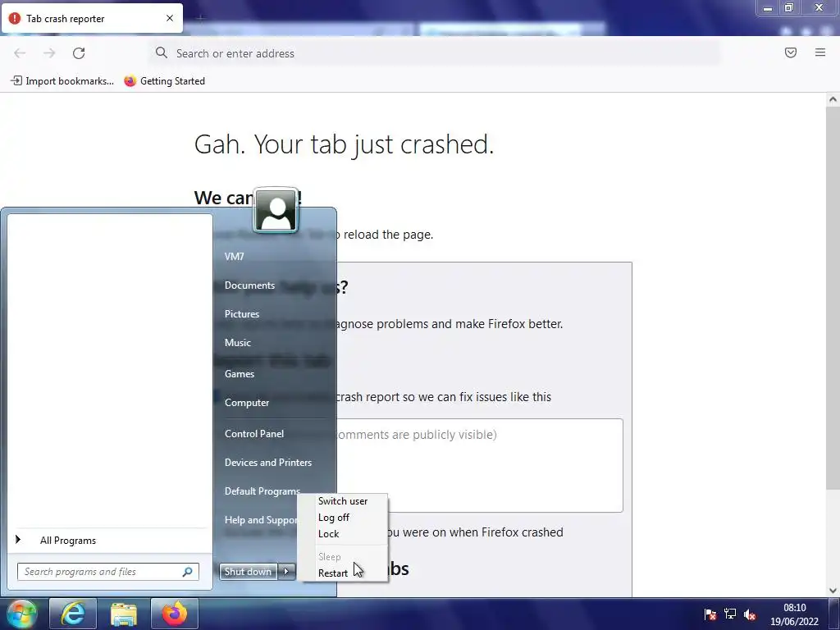
Task: Click the Shut down button
Action: pyautogui.click(x=248, y=572)
